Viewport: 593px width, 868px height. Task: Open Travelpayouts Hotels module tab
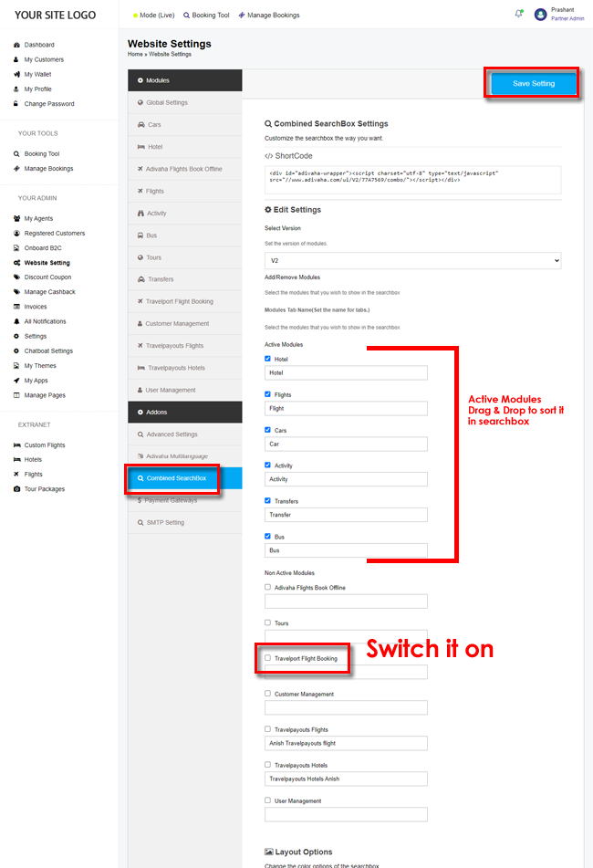[185, 368]
